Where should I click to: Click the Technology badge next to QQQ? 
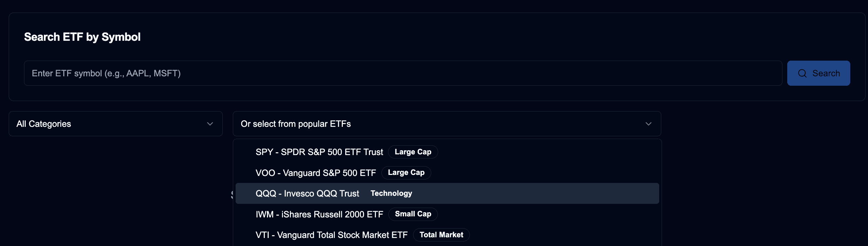391,193
